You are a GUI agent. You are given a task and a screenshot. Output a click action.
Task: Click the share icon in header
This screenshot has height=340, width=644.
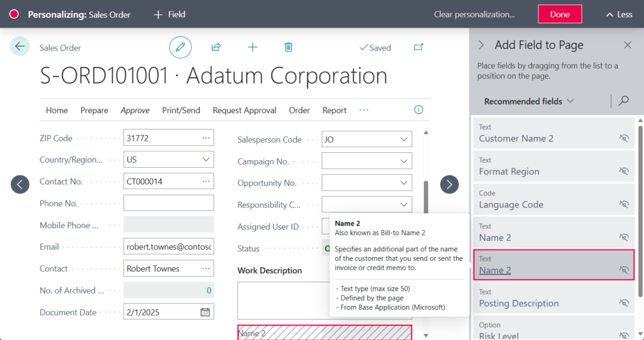click(216, 47)
